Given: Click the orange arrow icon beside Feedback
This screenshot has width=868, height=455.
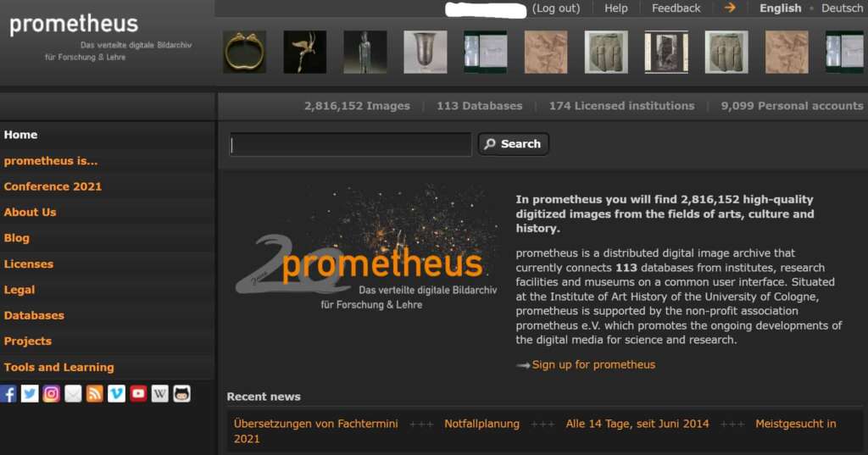Looking at the screenshot, I should click(x=730, y=8).
